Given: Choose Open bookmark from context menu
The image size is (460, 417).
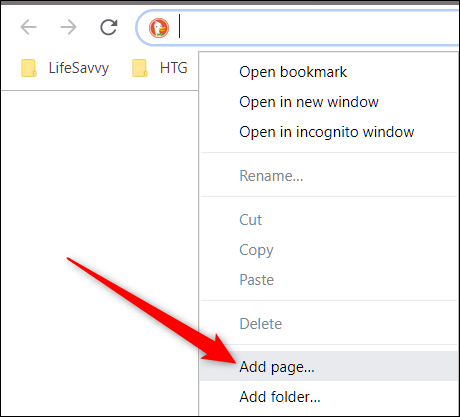Looking at the screenshot, I should click(329, 72).
